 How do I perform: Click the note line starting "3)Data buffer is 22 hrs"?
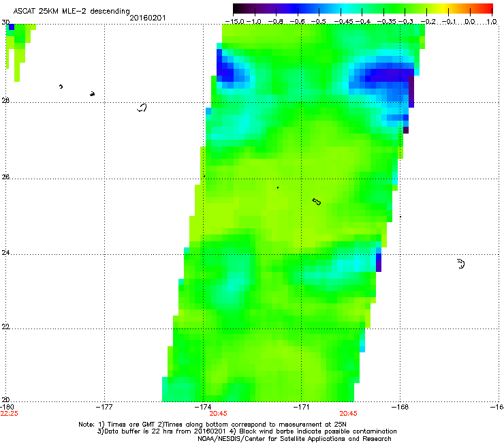pos(247,431)
